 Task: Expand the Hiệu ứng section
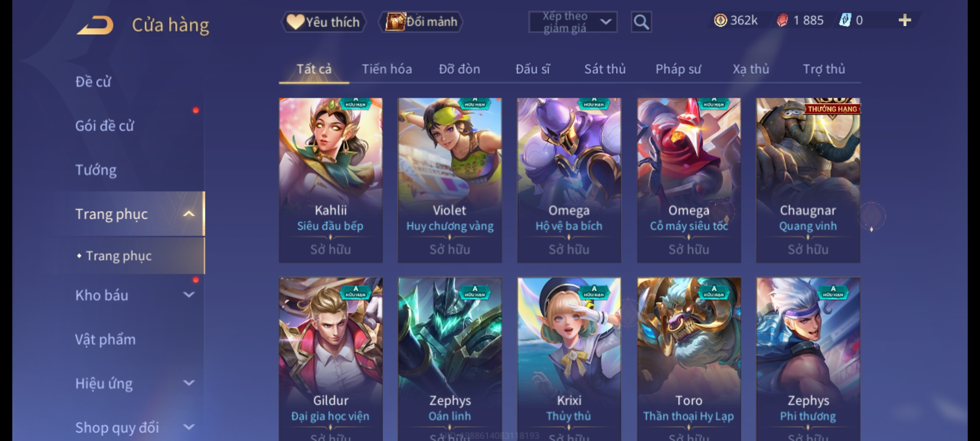coord(189,383)
